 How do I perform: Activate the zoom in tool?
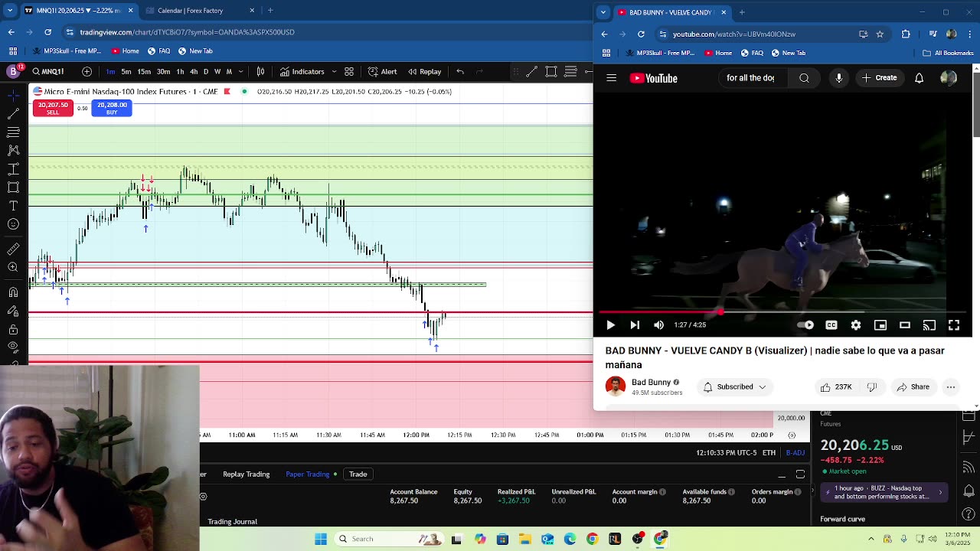click(13, 267)
